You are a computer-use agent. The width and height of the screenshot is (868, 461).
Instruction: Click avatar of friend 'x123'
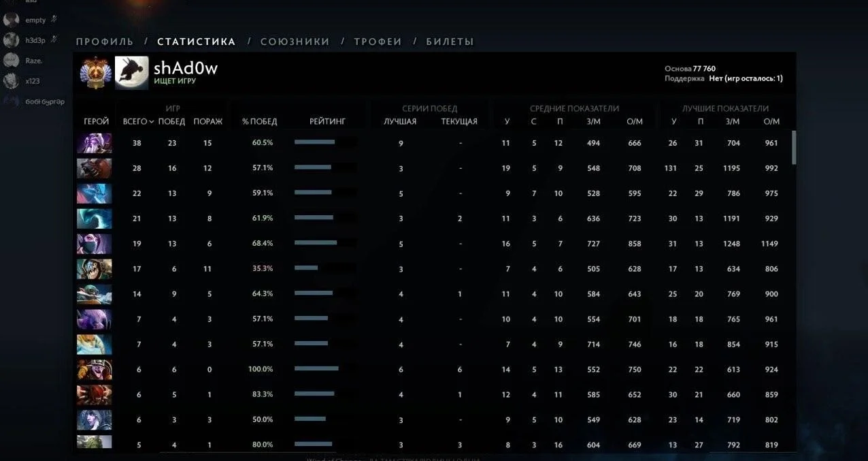click(11, 81)
